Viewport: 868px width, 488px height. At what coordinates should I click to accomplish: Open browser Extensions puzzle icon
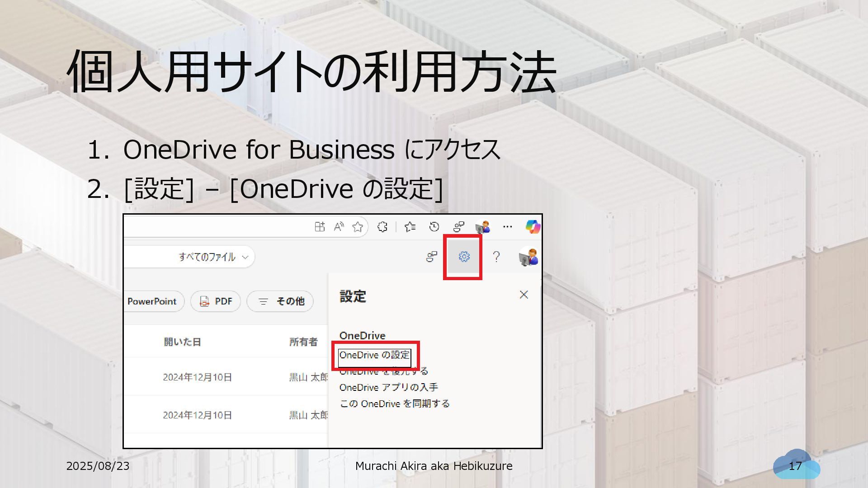click(382, 227)
